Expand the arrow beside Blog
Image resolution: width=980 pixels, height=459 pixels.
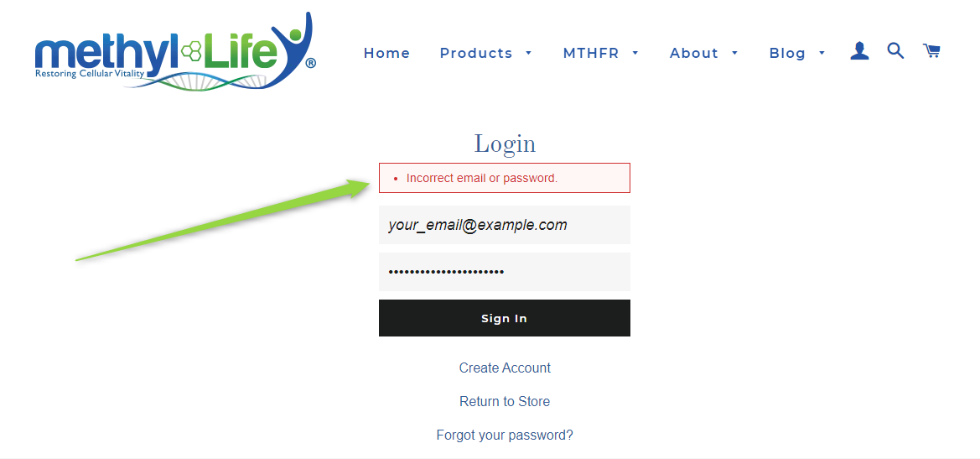[x=822, y=53]
